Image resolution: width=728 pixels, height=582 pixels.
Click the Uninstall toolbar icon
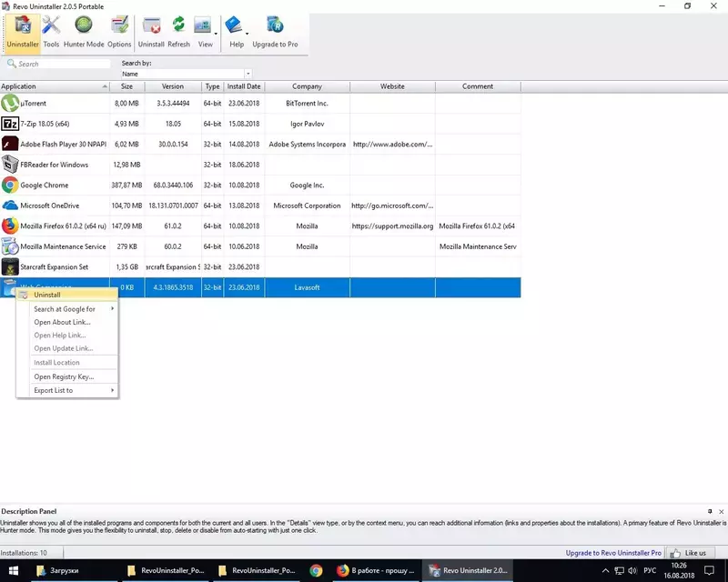click(x=151, y=32)
